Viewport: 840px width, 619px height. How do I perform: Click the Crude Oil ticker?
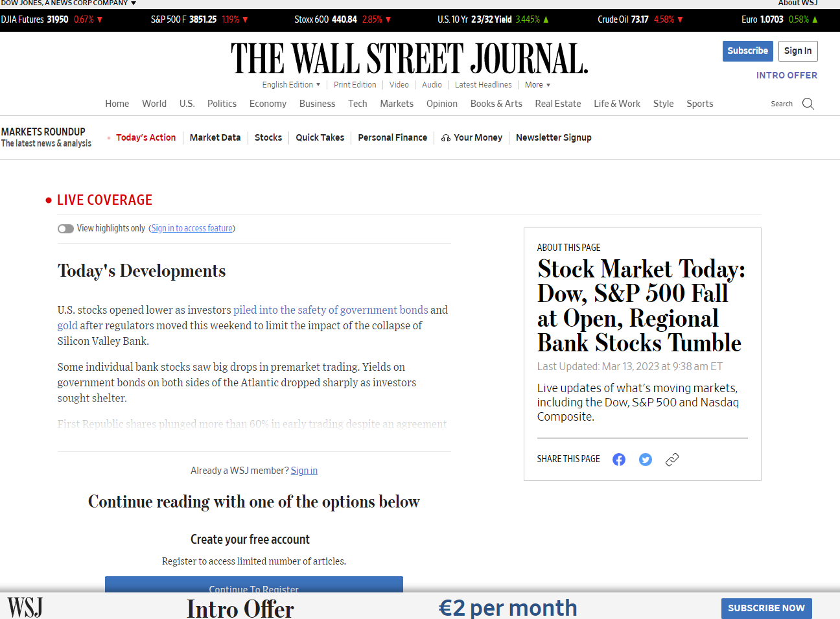click(x=640, y=19)
